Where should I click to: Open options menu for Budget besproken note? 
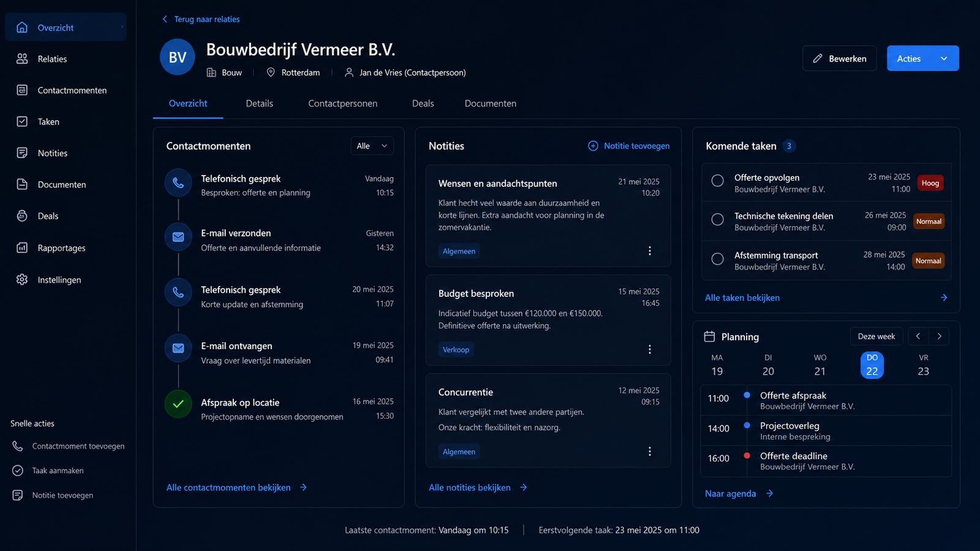(650, 350)
